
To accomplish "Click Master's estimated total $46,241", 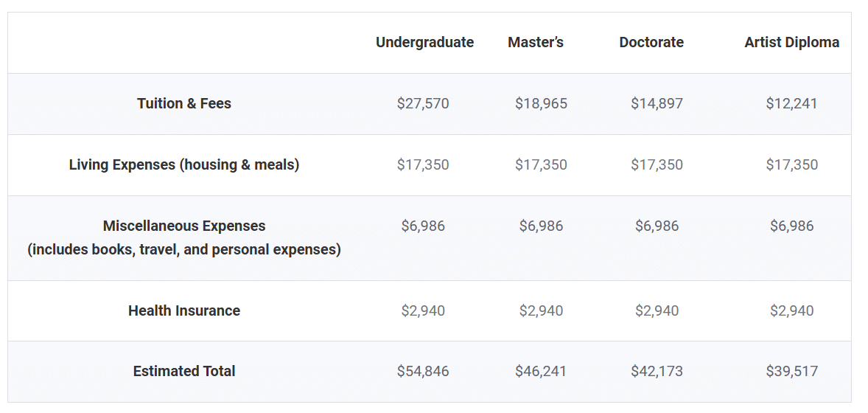I will click(541, 371).
